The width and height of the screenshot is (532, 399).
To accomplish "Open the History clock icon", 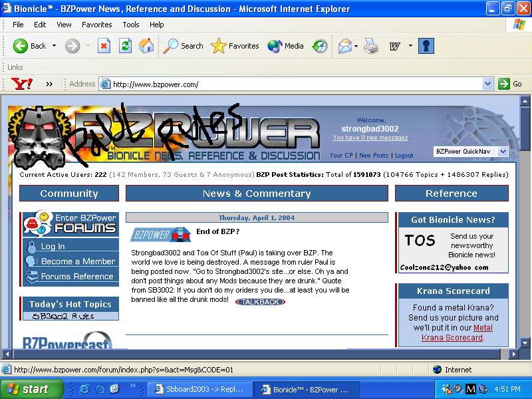I will coord(320,46).
